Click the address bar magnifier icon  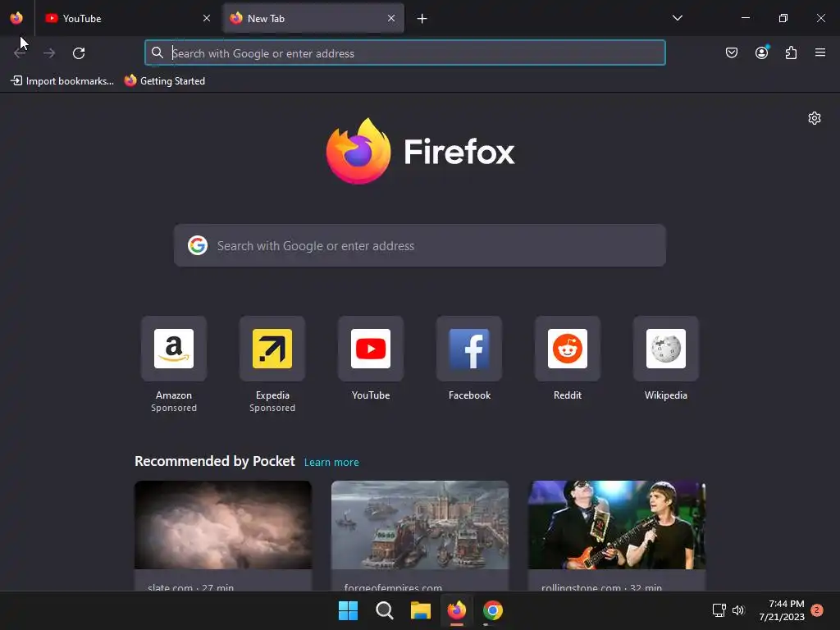pyautogui.click(x=157, y=52)
